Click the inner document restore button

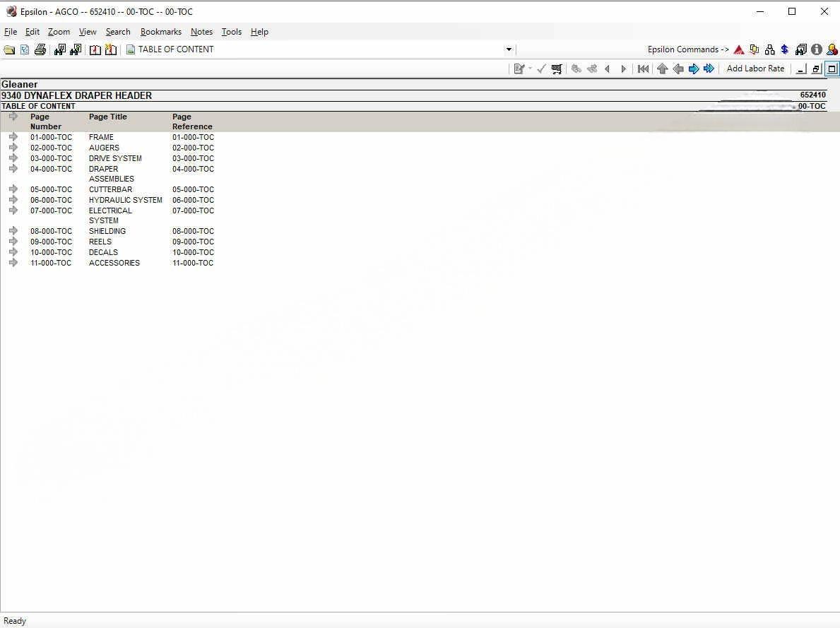tap(816, 69)
